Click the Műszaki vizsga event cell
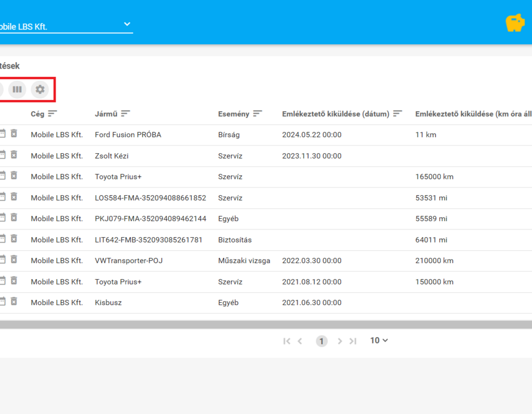 coord(244,261)
